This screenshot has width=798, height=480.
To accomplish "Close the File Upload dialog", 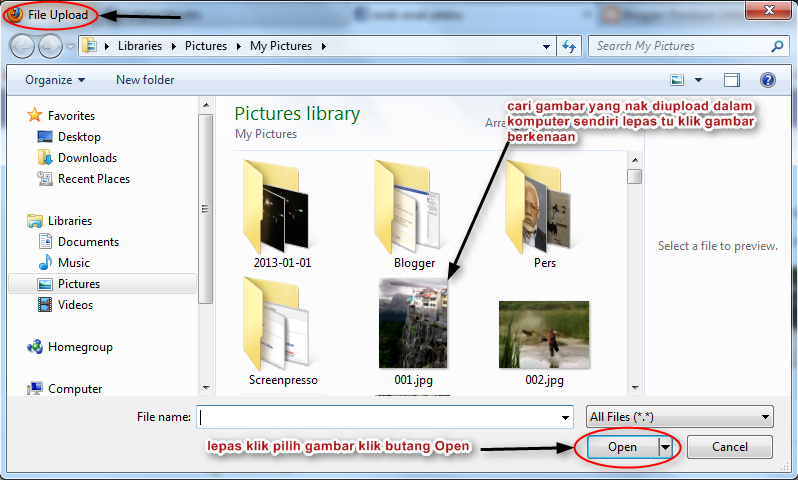I will 768,10.
